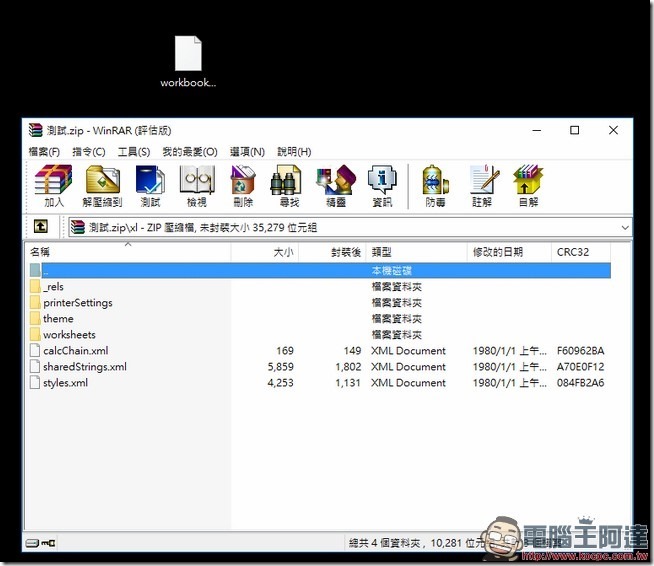654x566 pixels.
Task: Click the SFX (自解) toolbar icon
Action: 528,186
